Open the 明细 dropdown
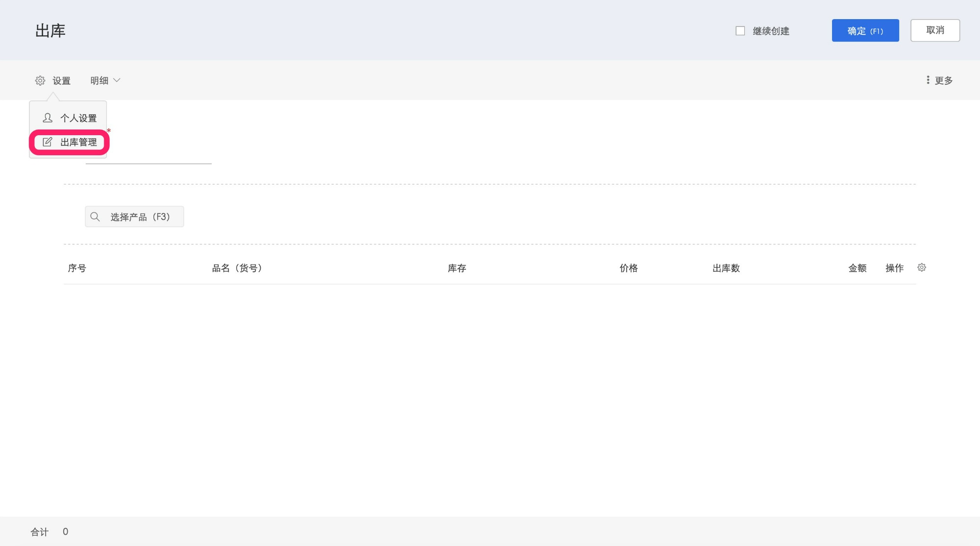The height and width of the screenshot is (546, 980). pos(105,80)
